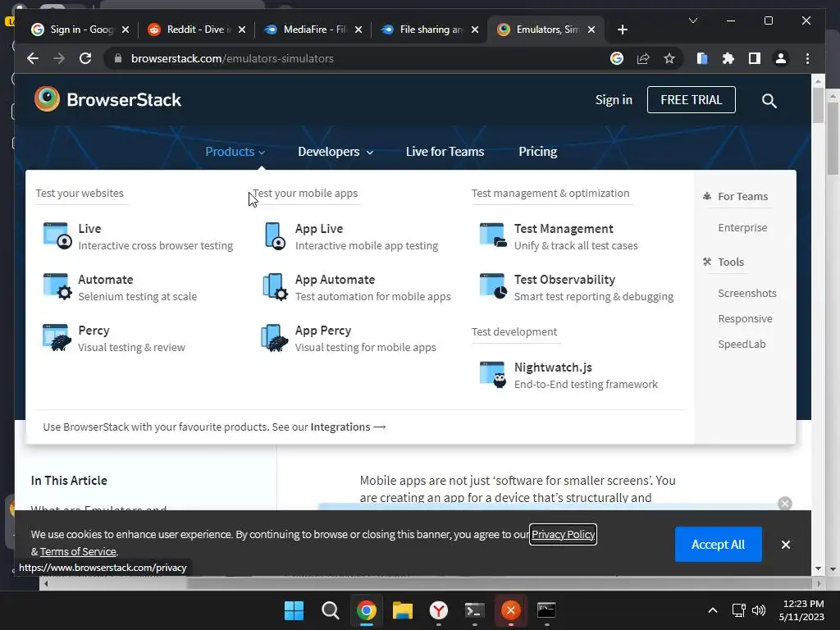Open the site search magnifier icon

[x=769, y=100]
